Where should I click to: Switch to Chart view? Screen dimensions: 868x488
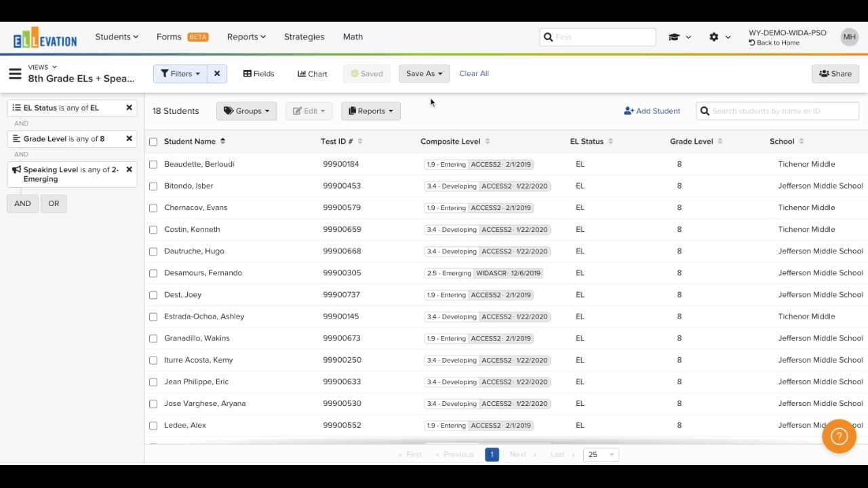[313, 74]
